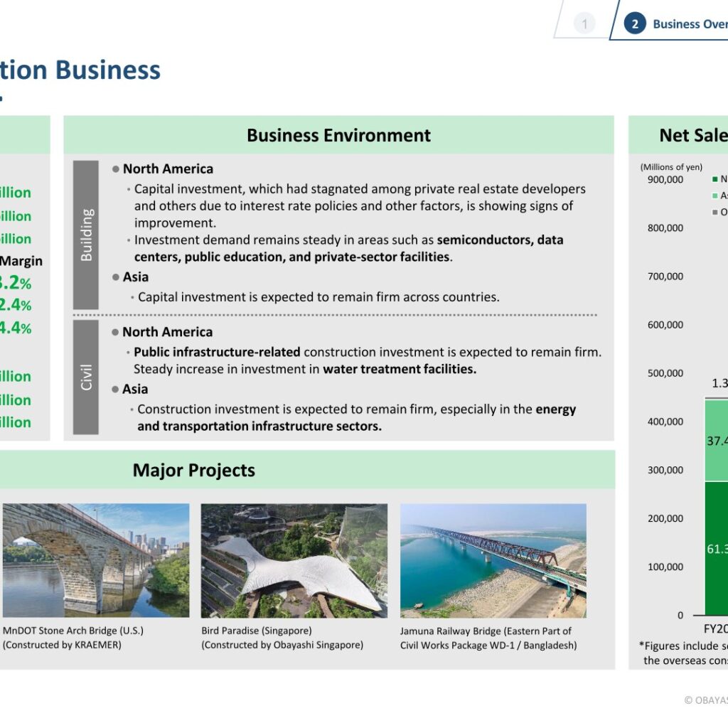Select the Asia heading under Building
Image resolution: width=728 pixels, height=728 pixels.
(x=136, y=277)
